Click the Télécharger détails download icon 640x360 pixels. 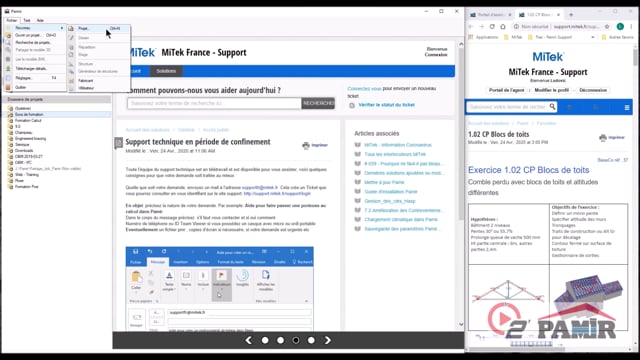point(8,69)
